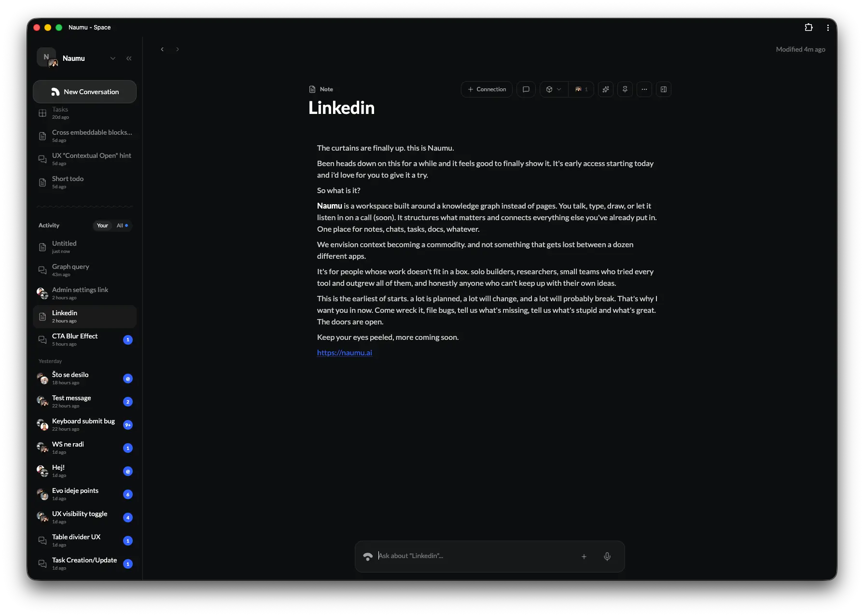Select Linkedin in the activity list
This screenshot has width=864, height=616.
[x=84, y=316]
